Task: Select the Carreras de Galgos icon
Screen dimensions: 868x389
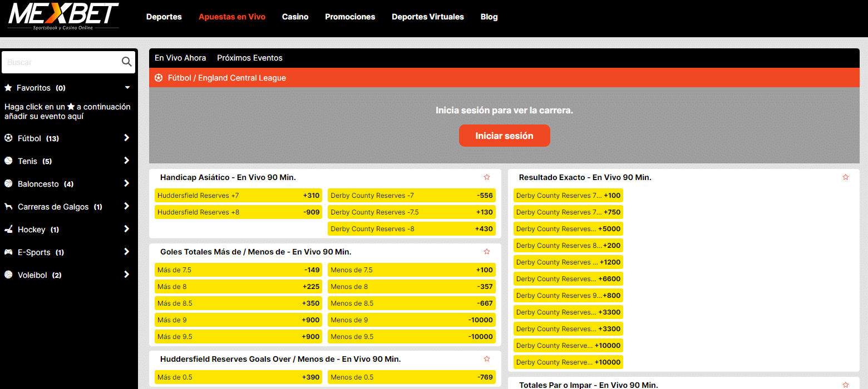Action: click(x=8, y=206)
